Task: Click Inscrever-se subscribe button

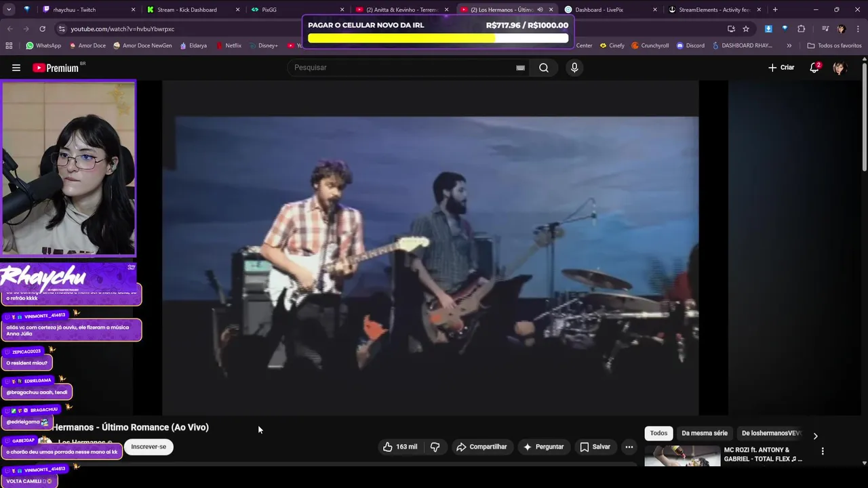Action: click(x=149, y=447)
